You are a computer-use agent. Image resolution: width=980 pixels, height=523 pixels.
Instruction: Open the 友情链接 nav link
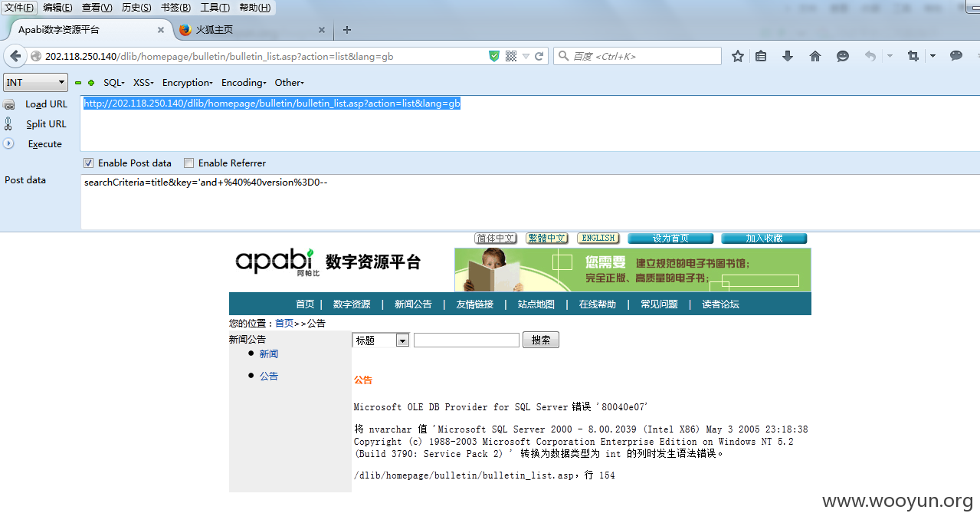click(475, 304)
